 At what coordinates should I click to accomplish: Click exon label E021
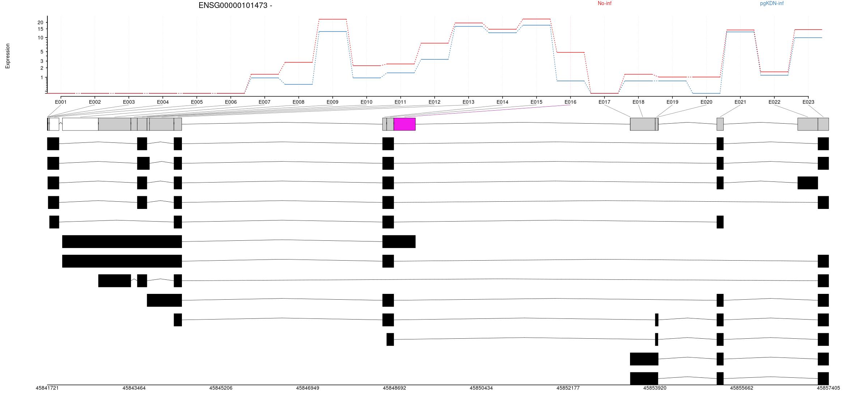[740, 102]
